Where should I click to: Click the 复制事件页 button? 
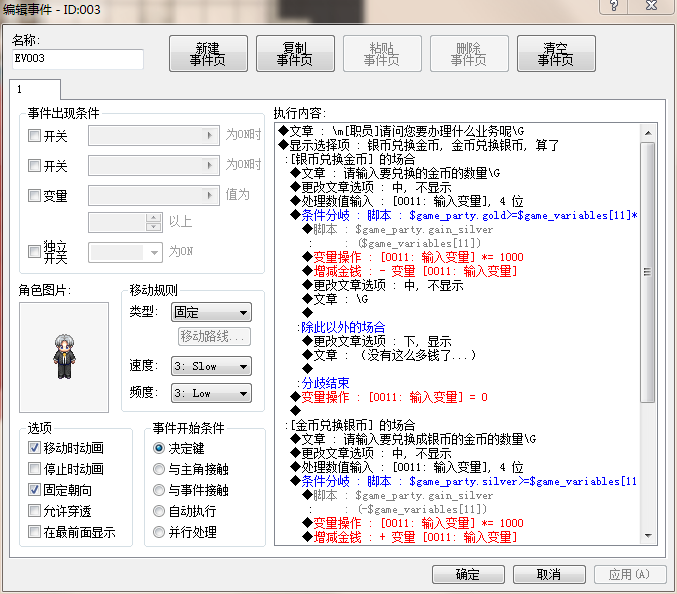(x=295, y=54)
